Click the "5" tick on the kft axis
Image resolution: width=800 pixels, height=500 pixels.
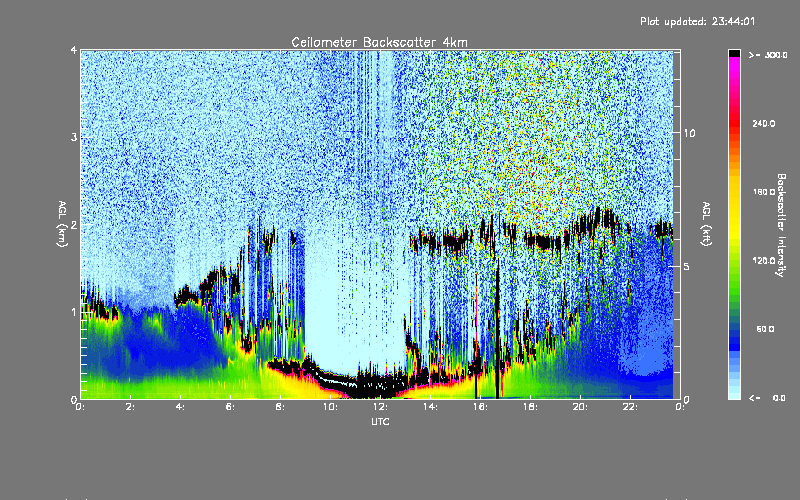pyautogui.click(x=687, y=267)
